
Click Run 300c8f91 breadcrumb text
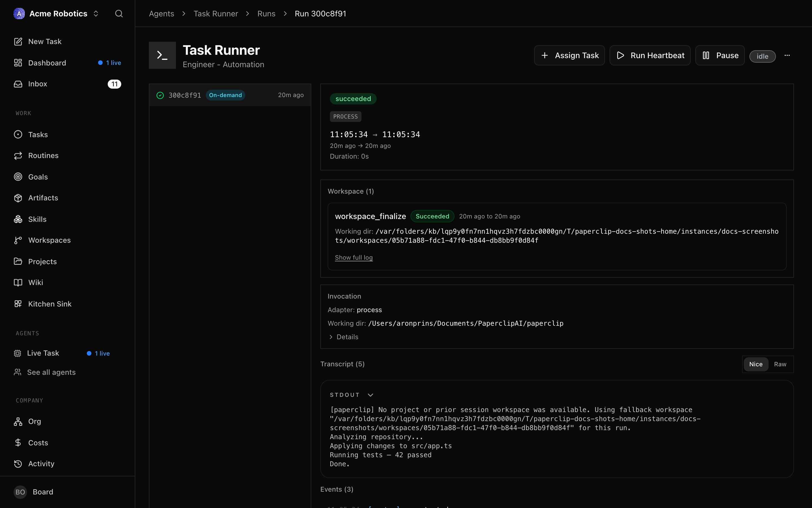pyautogui.click(x=321, y=14)
